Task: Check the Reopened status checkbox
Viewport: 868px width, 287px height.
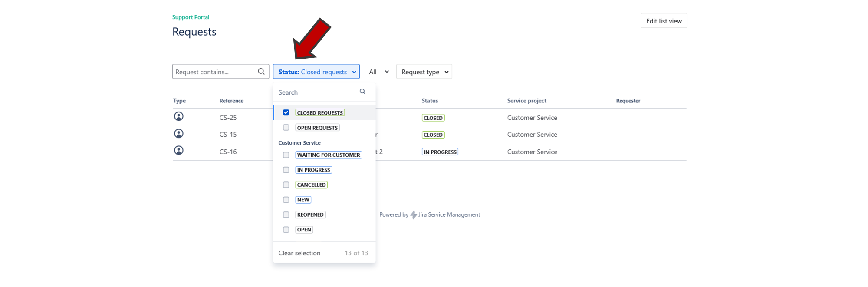Action: (x=286, y=214)
